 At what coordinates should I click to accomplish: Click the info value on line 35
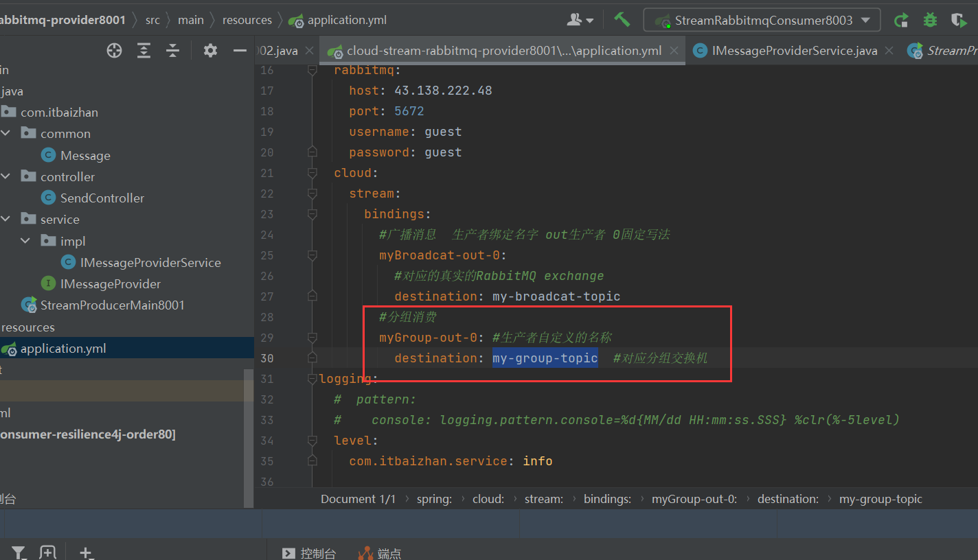point(538,461)
